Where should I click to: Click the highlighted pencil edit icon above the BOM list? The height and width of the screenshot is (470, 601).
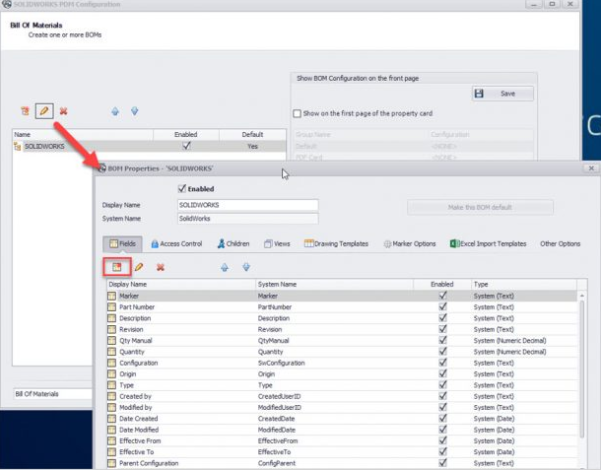click(44, 110)
